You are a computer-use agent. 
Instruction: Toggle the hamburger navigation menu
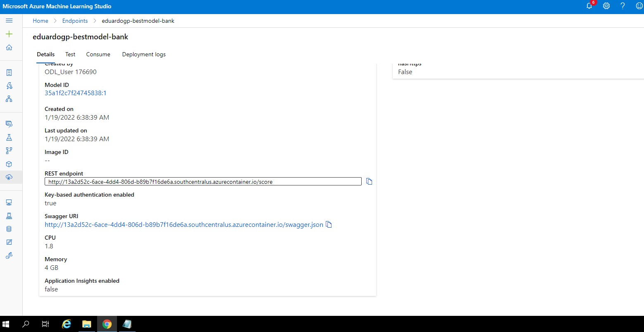click(9, 21)
